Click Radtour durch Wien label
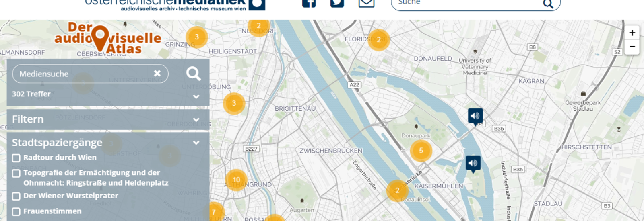 tap(60, 158)
